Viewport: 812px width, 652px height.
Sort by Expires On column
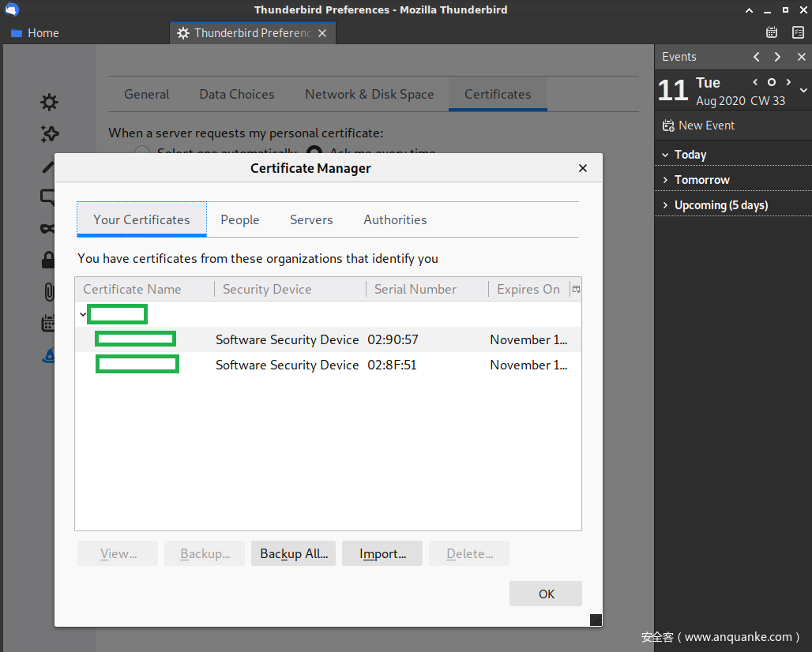(528, 289)
